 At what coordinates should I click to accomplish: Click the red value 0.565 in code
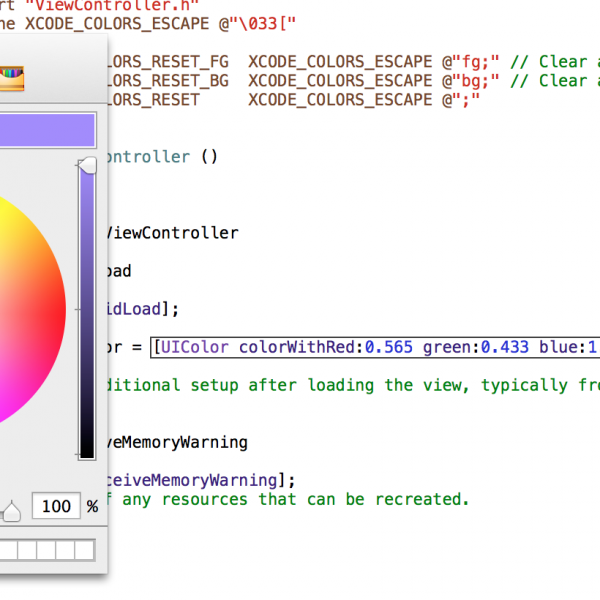pos(389,347)
